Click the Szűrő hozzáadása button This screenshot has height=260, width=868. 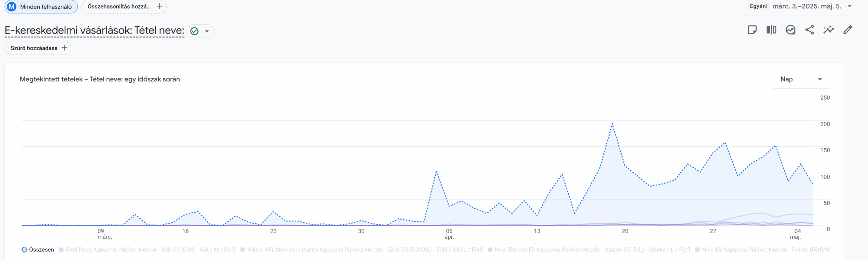[38, 48]
